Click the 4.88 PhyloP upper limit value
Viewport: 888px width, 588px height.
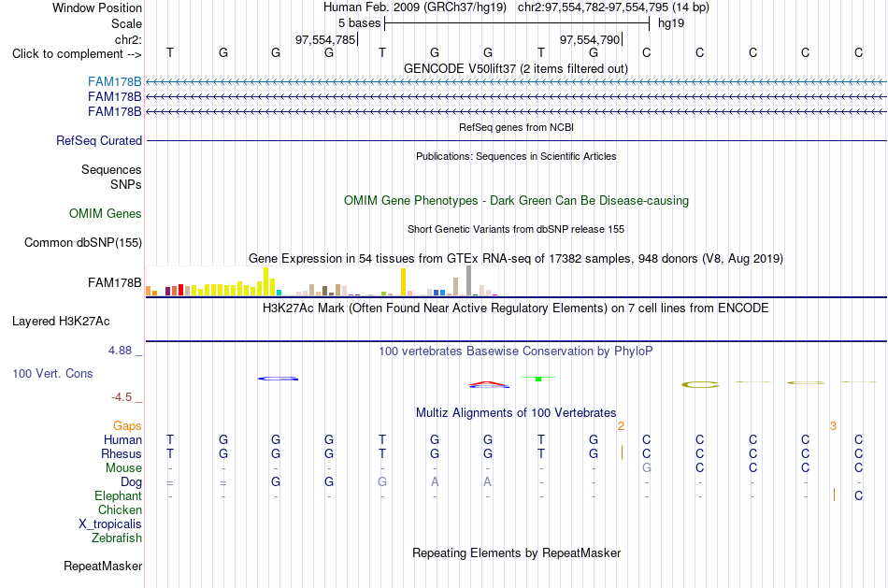[x=120, y=351]
